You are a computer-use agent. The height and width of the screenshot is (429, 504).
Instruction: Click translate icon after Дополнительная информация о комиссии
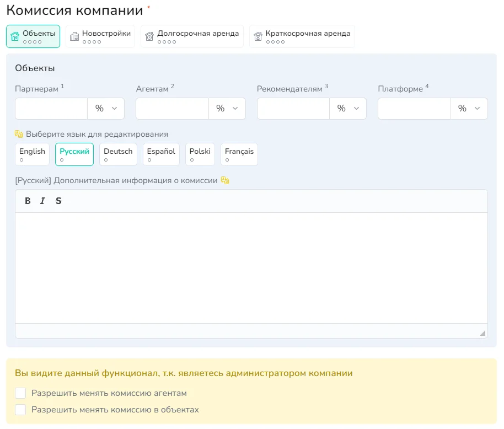225,181
